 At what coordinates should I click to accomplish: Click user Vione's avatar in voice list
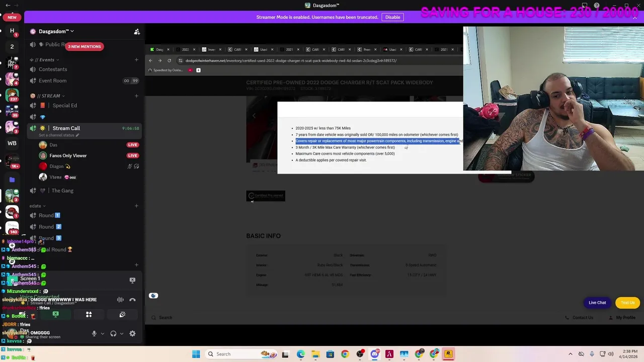(43, 177)
